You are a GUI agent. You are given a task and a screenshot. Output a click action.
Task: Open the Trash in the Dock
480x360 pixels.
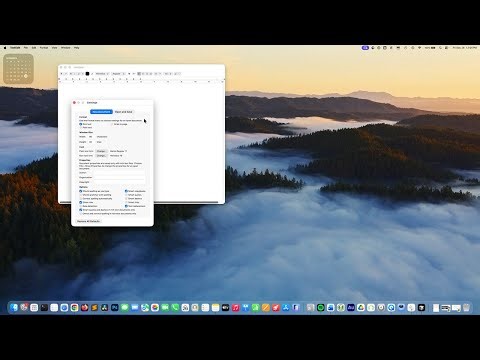click(466, 307)
